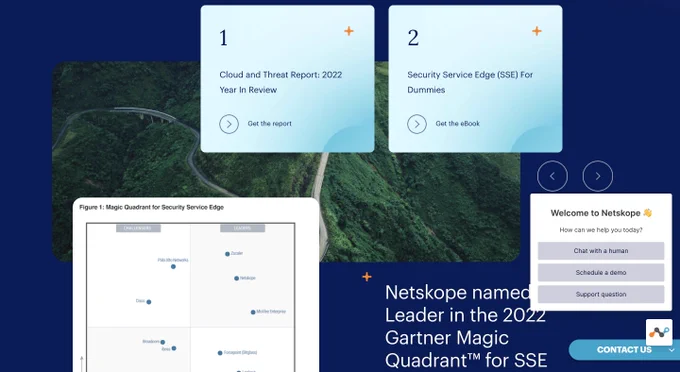
Task: Click the orange plus beside the Leader headline
Action: point(366,277)
